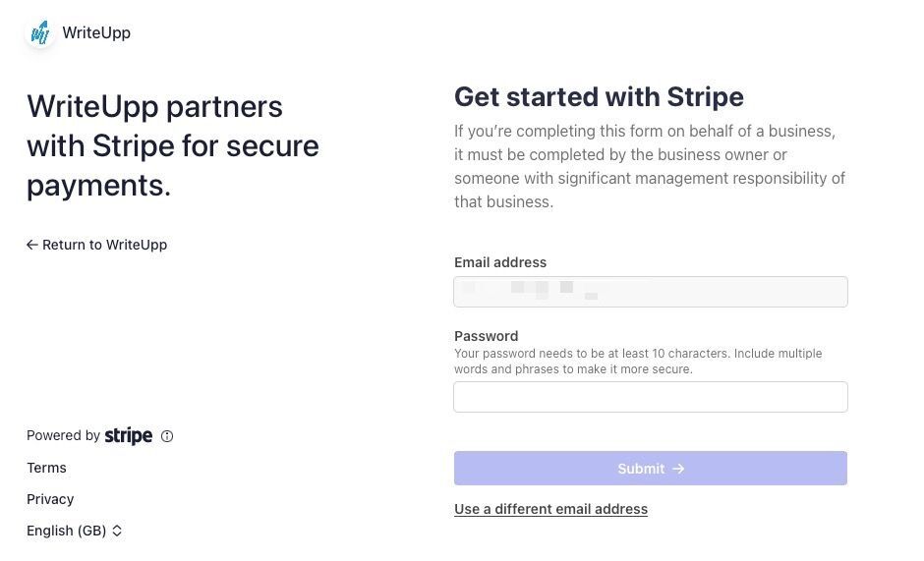
Task: Click the Email address input field
Action: click(x=650, y=292)
